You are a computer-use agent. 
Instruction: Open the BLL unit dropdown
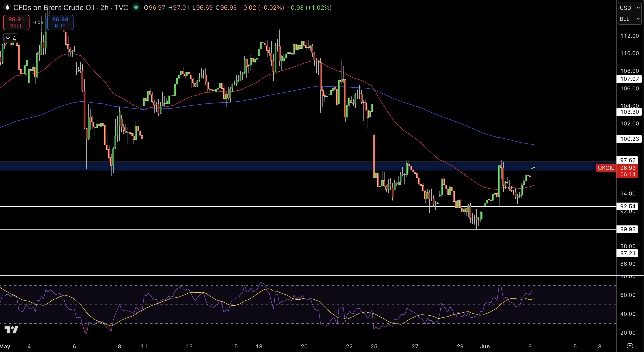coord(630,19)
